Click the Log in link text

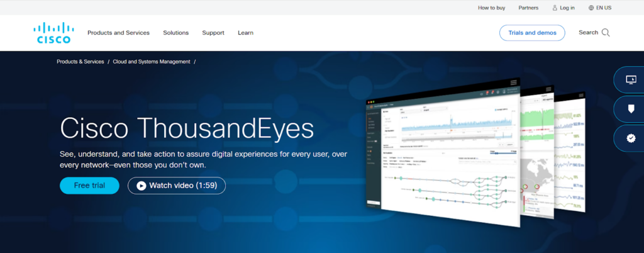point(567,8)
